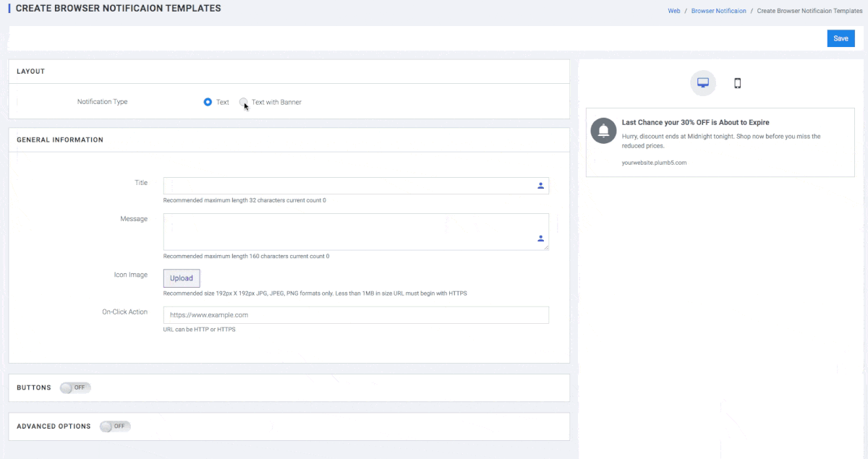Viewport: 868px width, 459px height.
Task: Save the notification template
Action: [x=841, y=38]
